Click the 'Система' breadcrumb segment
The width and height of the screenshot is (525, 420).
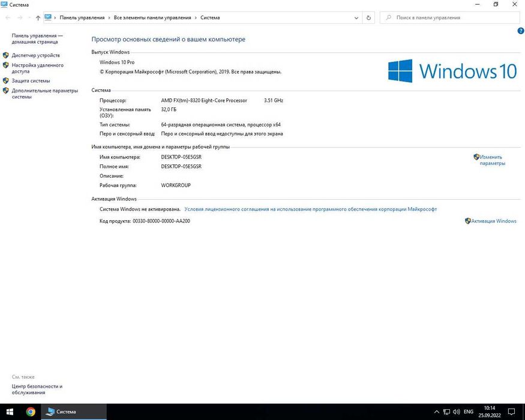click(x=210, y=18)
